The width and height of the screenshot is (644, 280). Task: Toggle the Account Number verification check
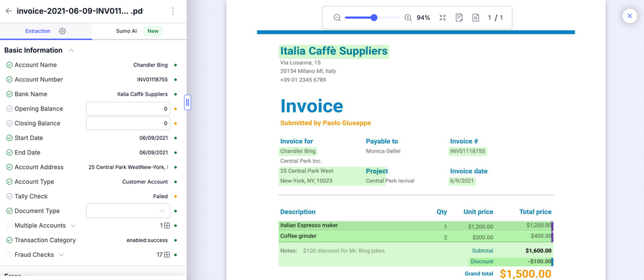click(x=9, y=80)
